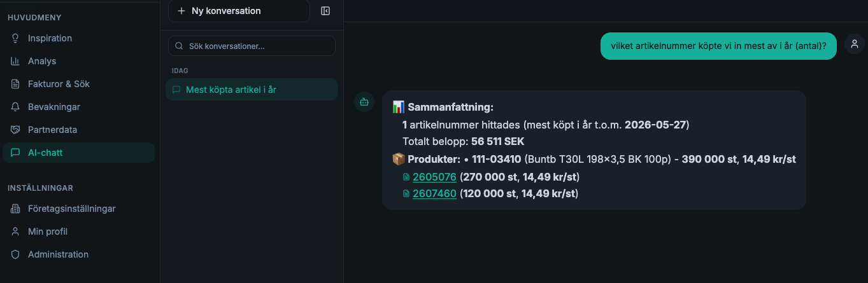Open invoice link 2605076
This screenshot has height=283, width=868.
[434, 177]
